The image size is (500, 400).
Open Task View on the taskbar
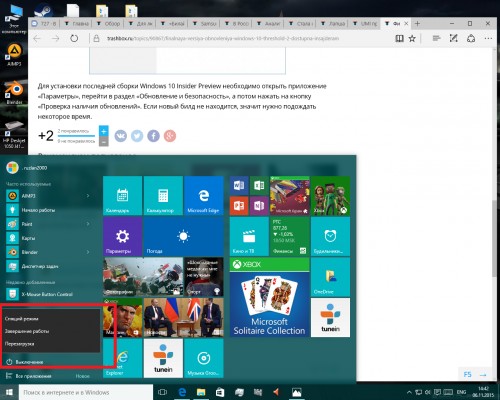(163, 392)
